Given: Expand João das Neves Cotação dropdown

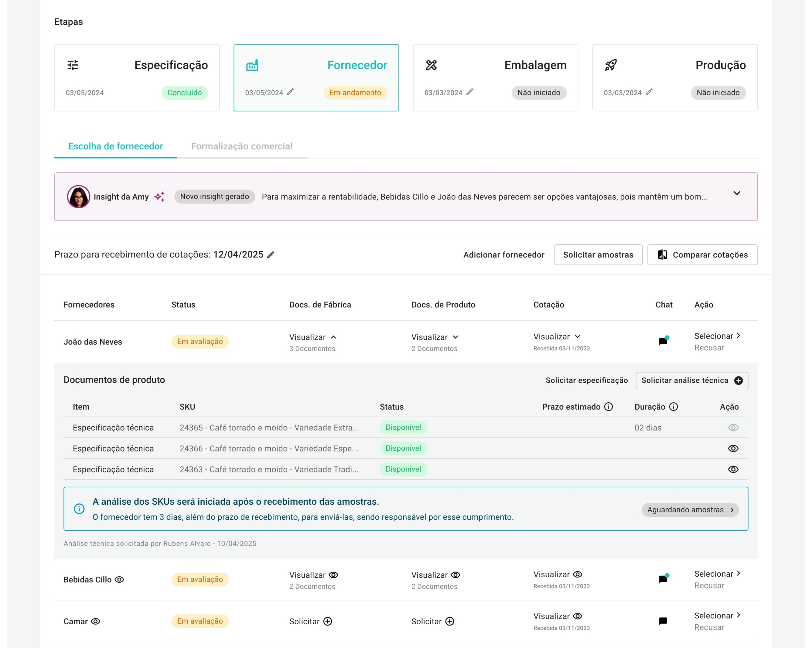Looking at the screenshot, I should coord(557,336).
